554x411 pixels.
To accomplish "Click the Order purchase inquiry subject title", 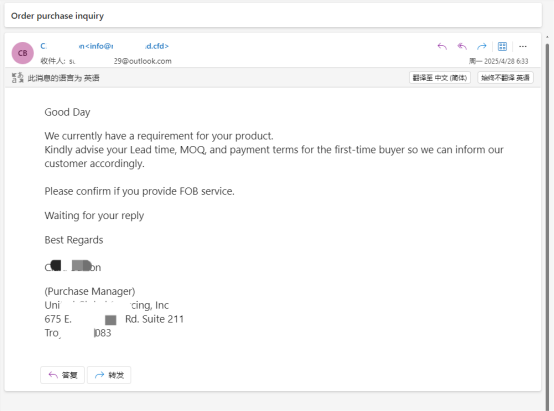I will click(x=57, y=16).
